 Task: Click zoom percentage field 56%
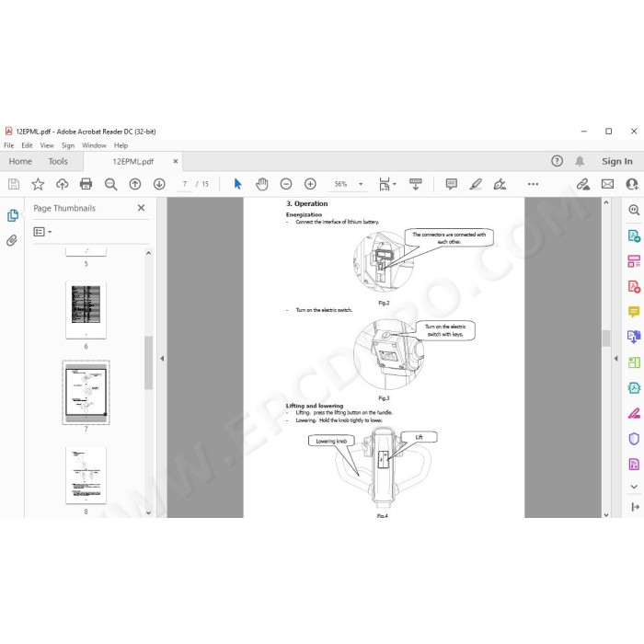tap(340, 184)
